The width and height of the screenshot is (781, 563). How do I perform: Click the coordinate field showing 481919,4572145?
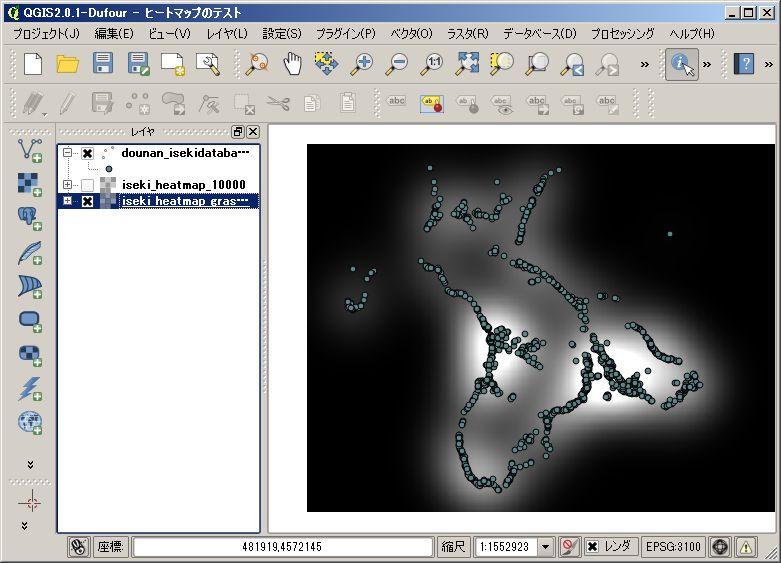point(282,547)
